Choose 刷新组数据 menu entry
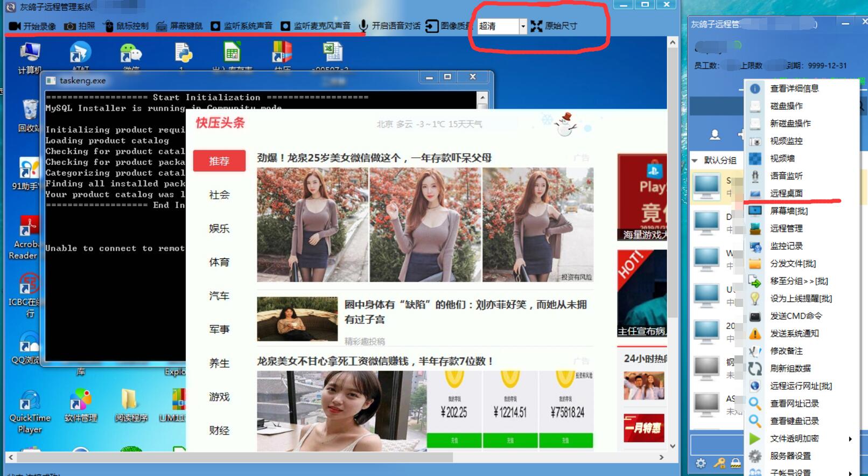 [790, 368]
